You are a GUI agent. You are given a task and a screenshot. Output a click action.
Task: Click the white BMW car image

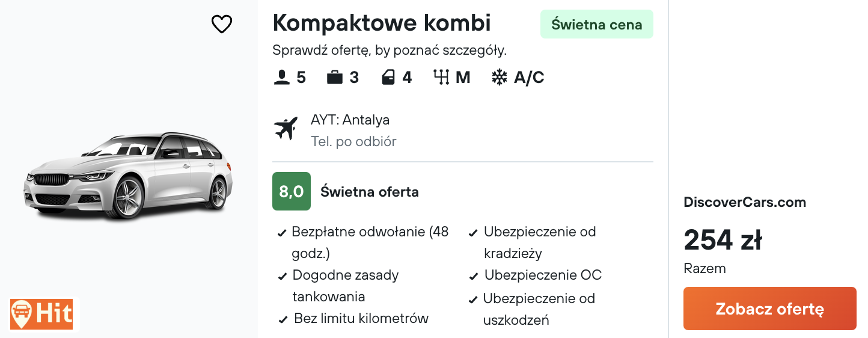point(128,176)
